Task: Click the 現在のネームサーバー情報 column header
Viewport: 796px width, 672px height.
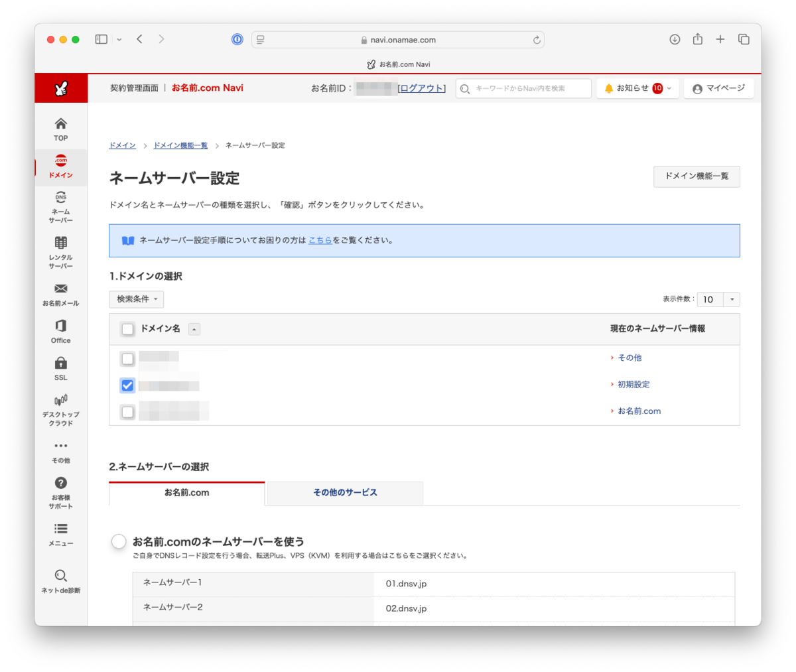Action: tap(657, 328)
